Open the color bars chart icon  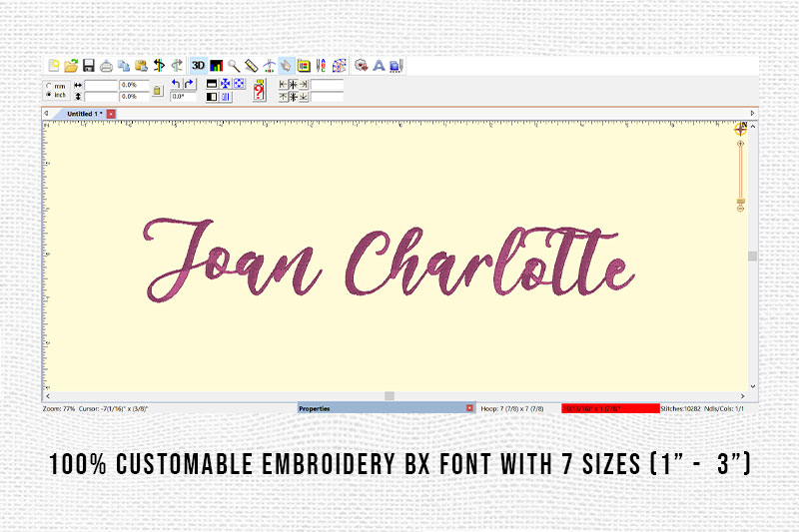(x=216, y=66)
